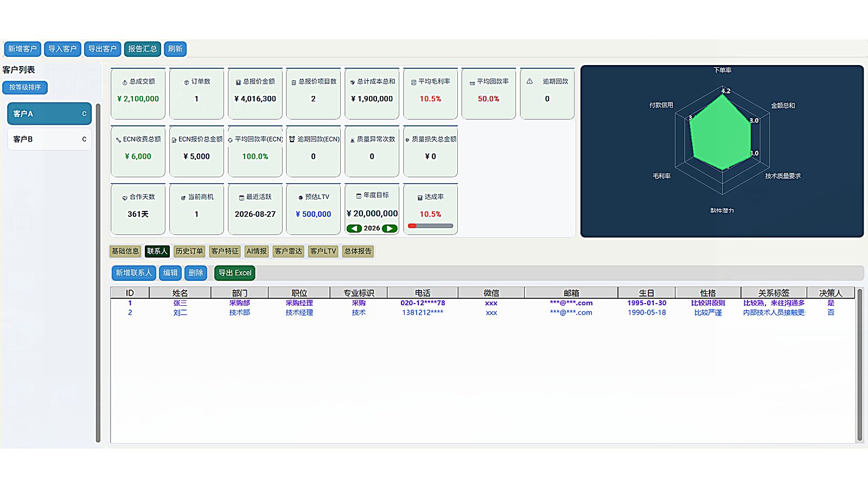Image resolution: width=868 pixels, height=488 pixels.
Task: Click the 达成率 progress bar
Action: [431, 226]
